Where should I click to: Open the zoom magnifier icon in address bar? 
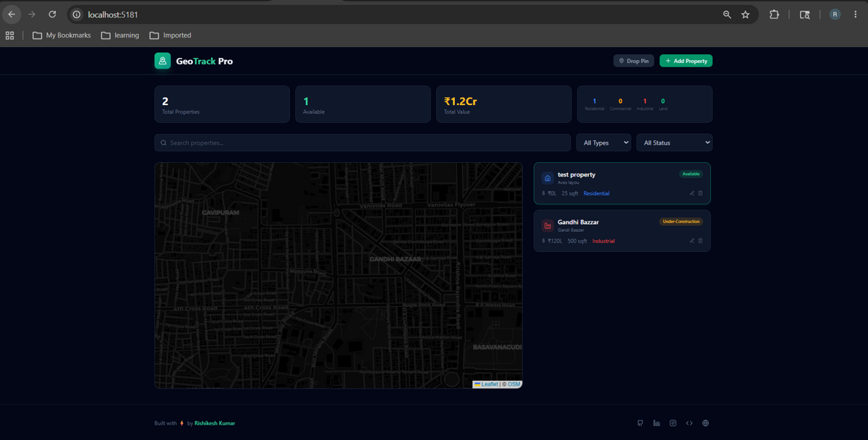[x=727, y=14]
